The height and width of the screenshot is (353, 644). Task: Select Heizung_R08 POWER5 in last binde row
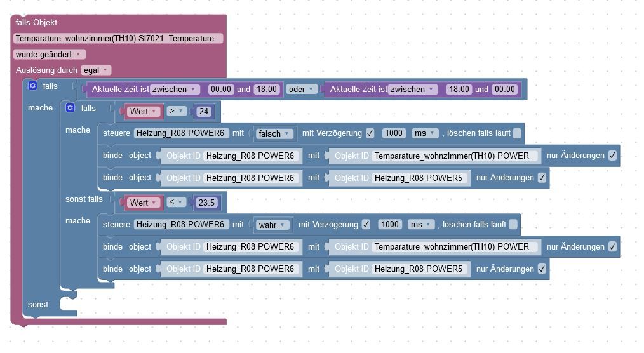coord(419,269)
